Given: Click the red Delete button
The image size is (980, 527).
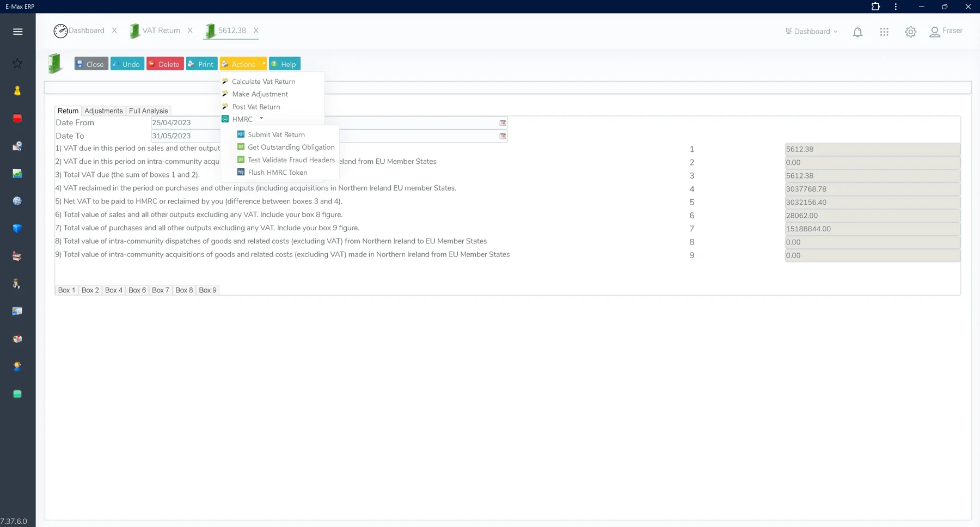Looking at the screenshot, I should pos(165,64).
